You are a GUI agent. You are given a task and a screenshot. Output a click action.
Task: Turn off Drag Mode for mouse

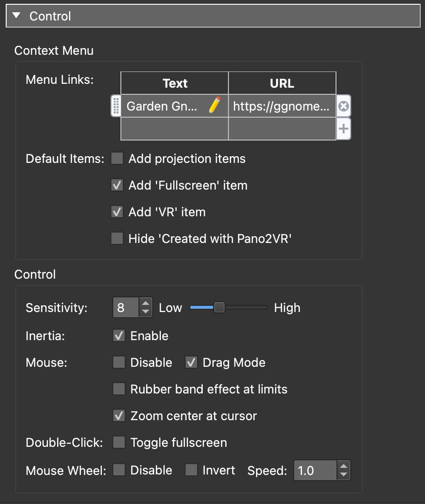coord(191,362)
